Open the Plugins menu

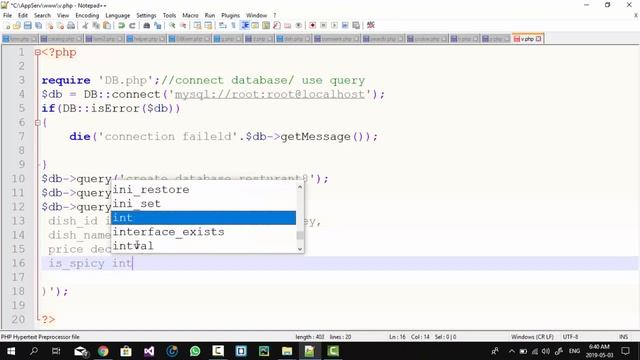230,15
